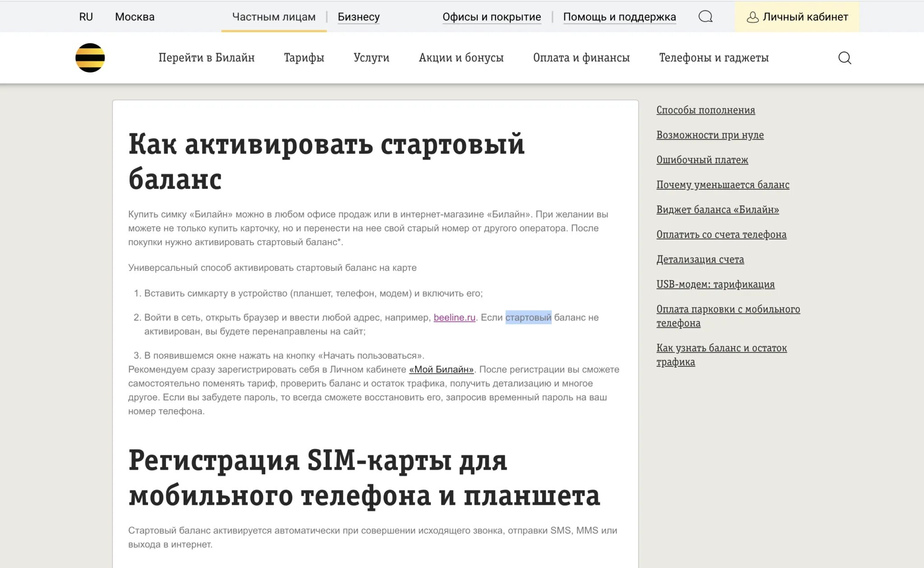The width and height of the screenshot is (924, 568).
Task: Click the search magnifier icon in main navigation
Action: [x=845, y=58]
